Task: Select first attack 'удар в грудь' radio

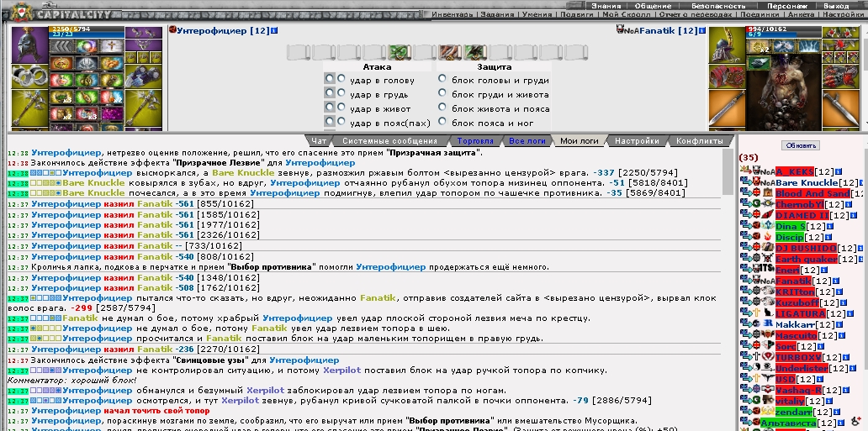Action: pos(330,93)
